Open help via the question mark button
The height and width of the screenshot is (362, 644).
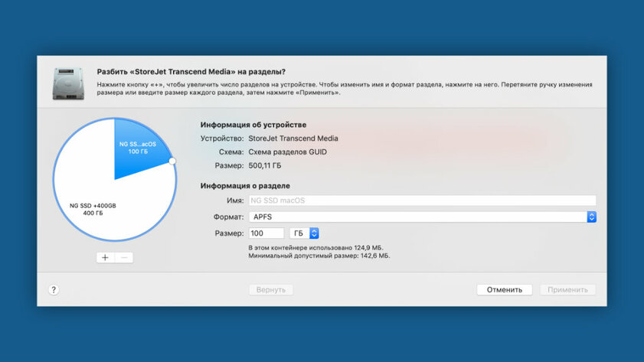click(x=54, y=290)
